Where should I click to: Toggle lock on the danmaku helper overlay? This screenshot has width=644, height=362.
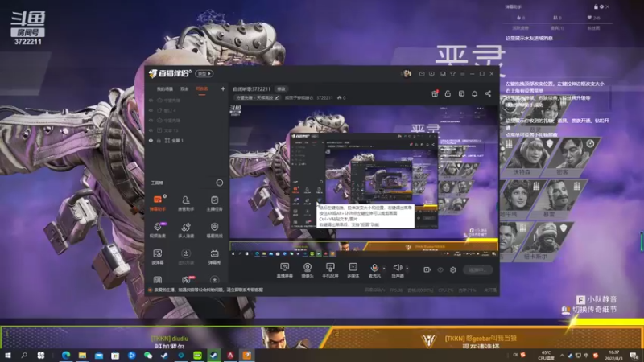pos(596,6)
